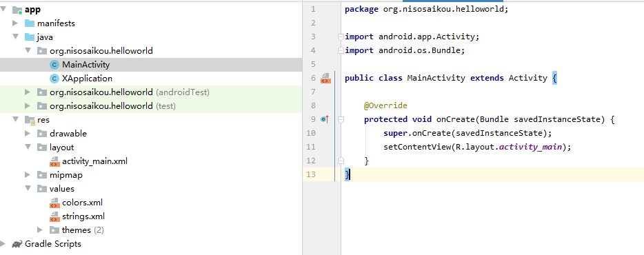Click the app module folder icon
This screenshot has height=255, width=644.
coord(17,10)
